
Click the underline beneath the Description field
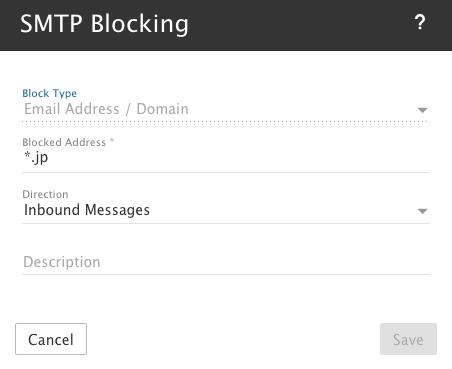pos(226,274)
